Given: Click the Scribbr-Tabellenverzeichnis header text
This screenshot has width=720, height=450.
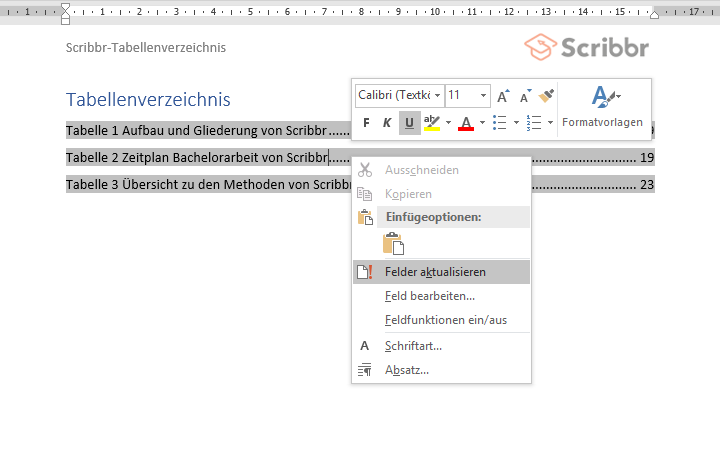Looking at the screenshot, I should click(146, 48).
